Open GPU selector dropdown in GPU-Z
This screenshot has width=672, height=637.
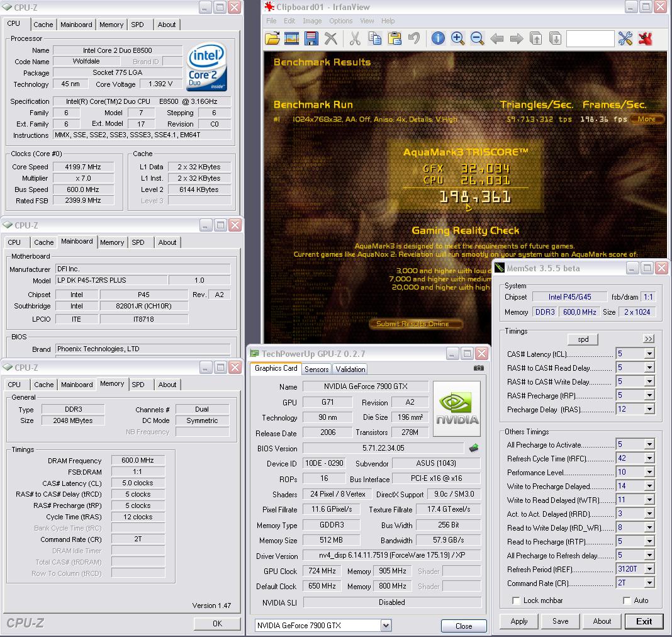tap(386, 626)
